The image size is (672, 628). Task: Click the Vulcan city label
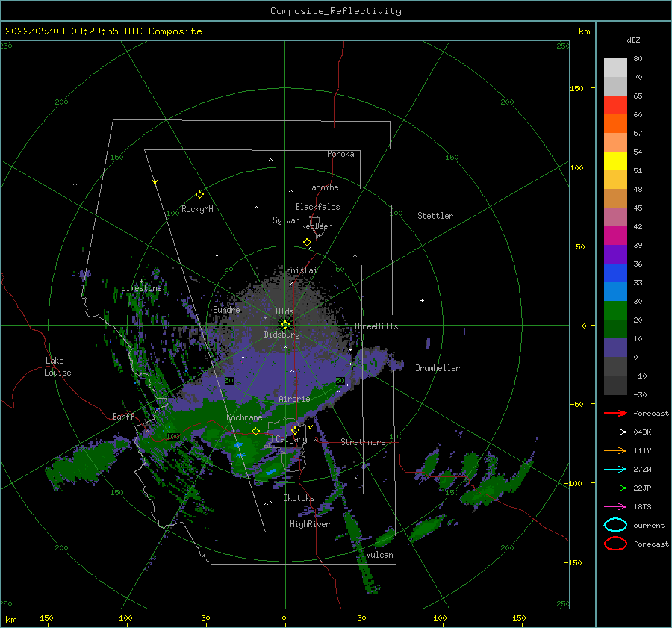point(379,555)
